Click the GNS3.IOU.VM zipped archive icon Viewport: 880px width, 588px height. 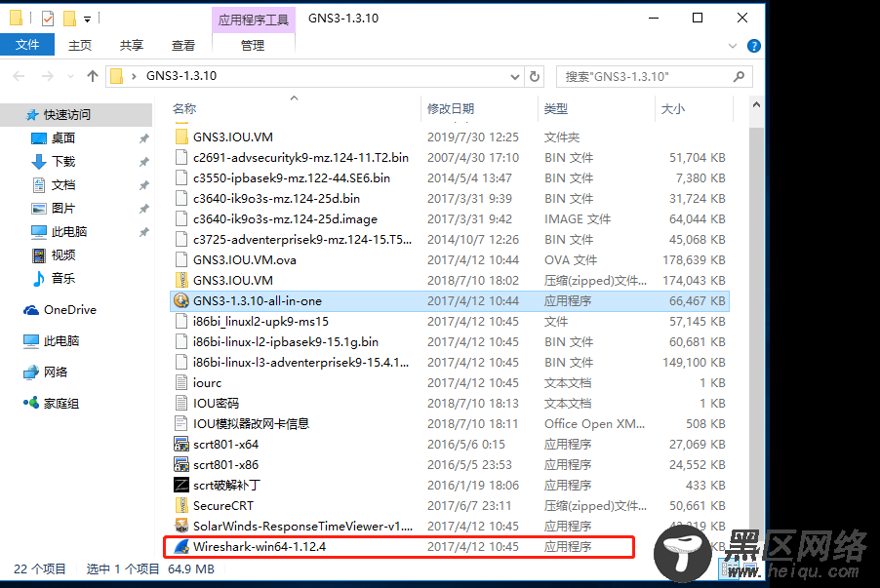click(181, 280)
